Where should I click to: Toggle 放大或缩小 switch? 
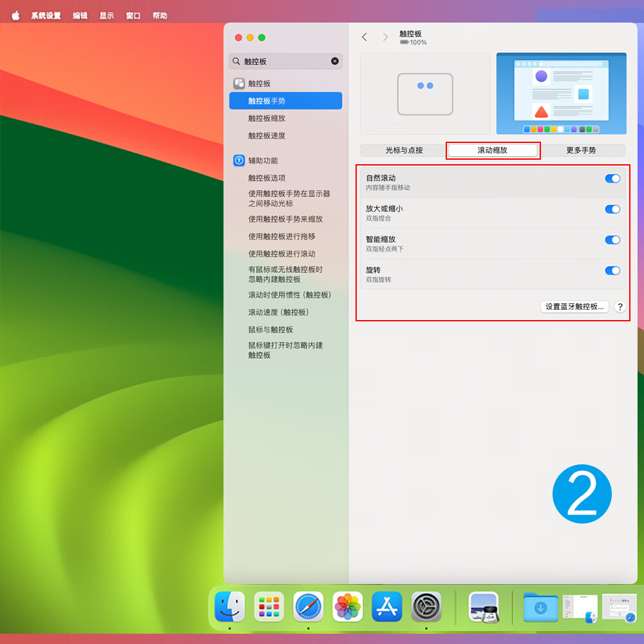(612, 209)
